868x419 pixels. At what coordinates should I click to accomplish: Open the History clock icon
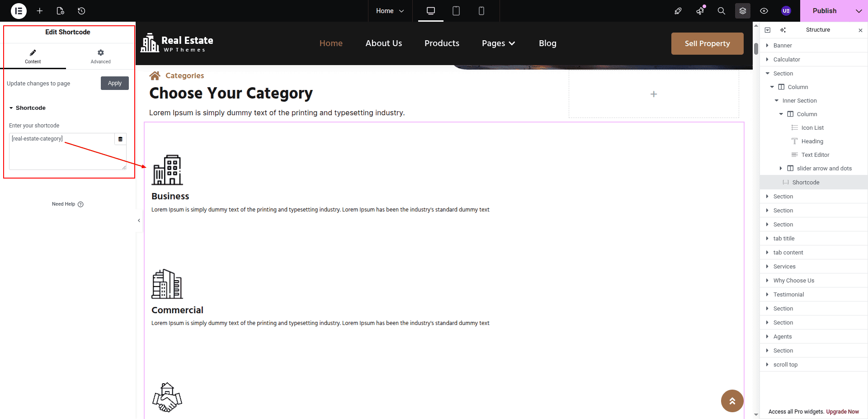pyautogui.click(x=81, y=11)
